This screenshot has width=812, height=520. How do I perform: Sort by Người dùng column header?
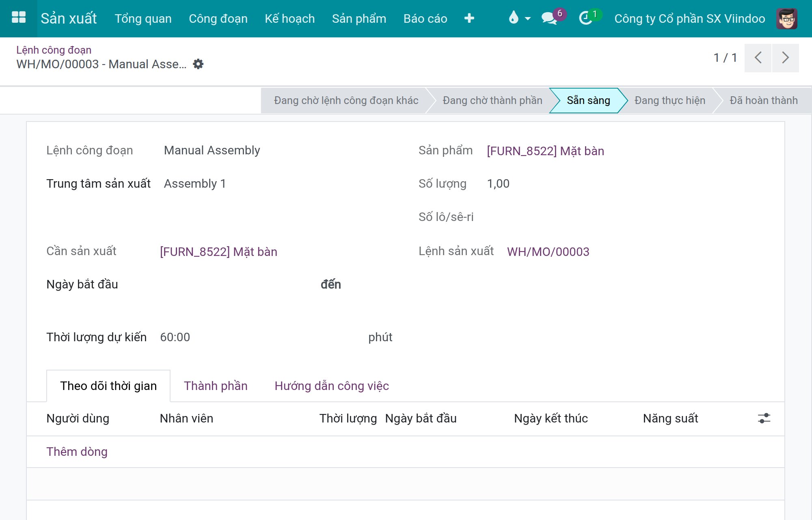click(x=78, y=418)
